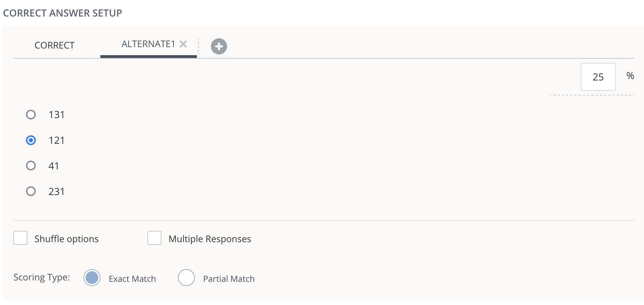
Task: Enable the Shuffle options checkbox
Action: coord(20,238)
